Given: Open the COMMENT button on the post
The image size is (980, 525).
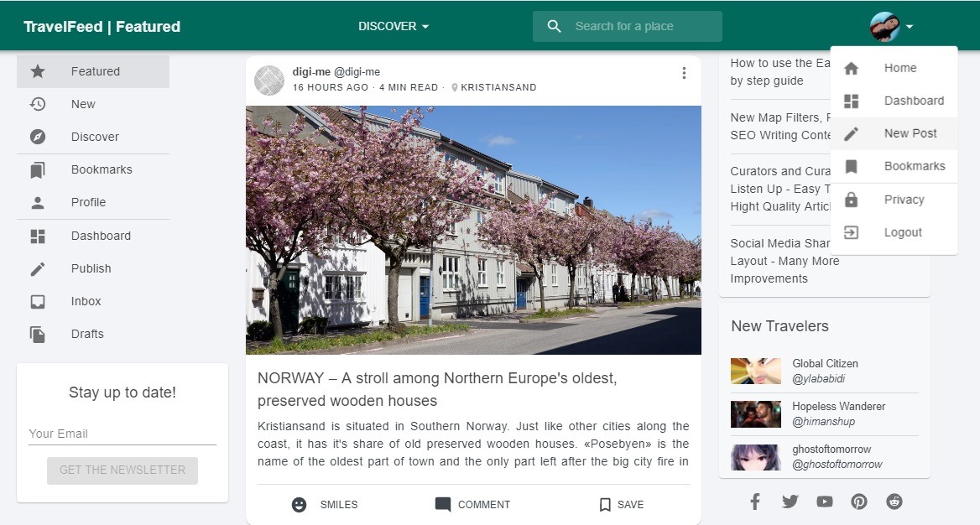Looking at the screenshot, I should [x=472, y=504].
